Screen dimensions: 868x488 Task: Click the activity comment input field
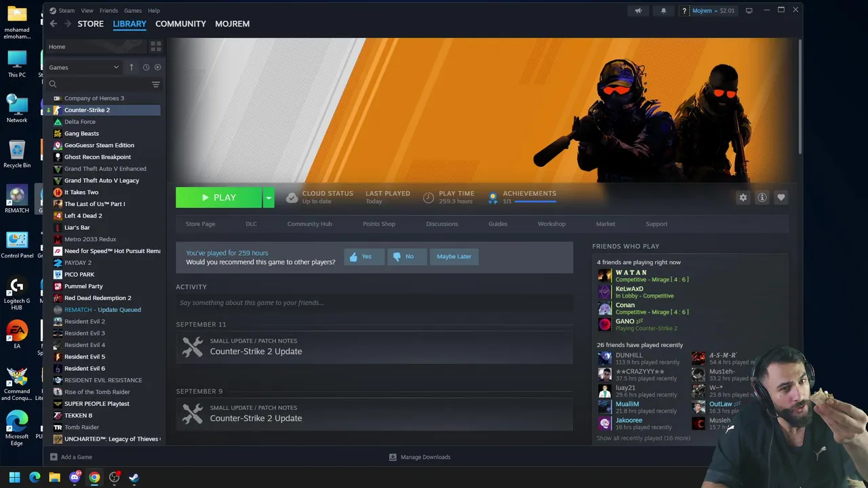click(374, 303)
